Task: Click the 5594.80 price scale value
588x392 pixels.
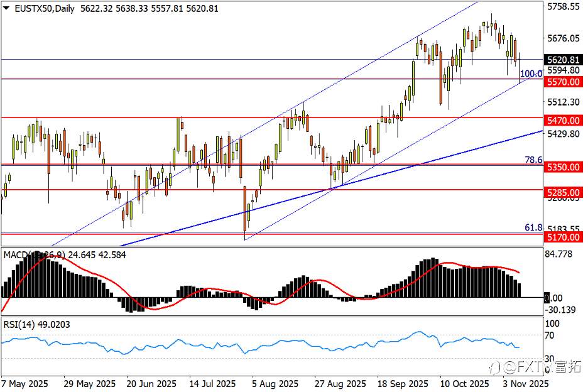Action: point(563,70)
